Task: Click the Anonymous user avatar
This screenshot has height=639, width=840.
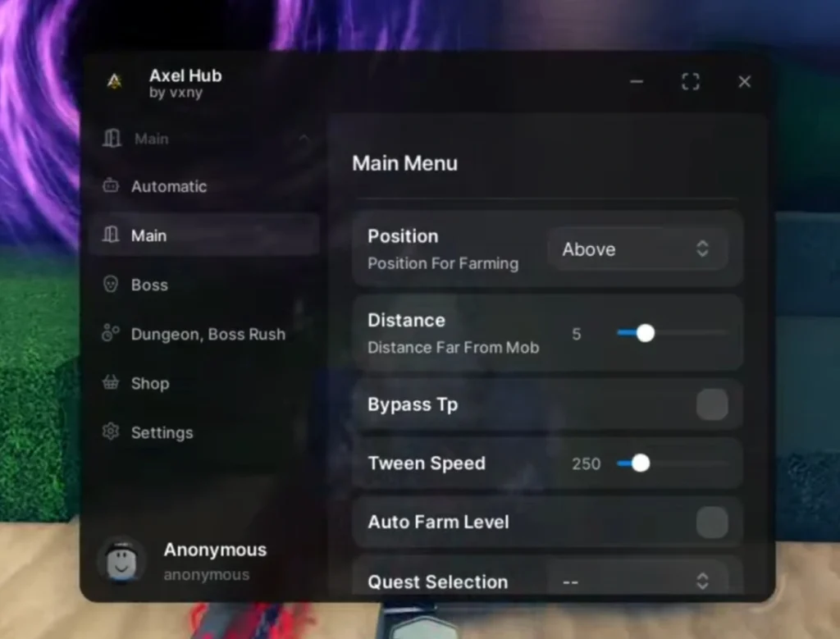Action: coord(121,560)
